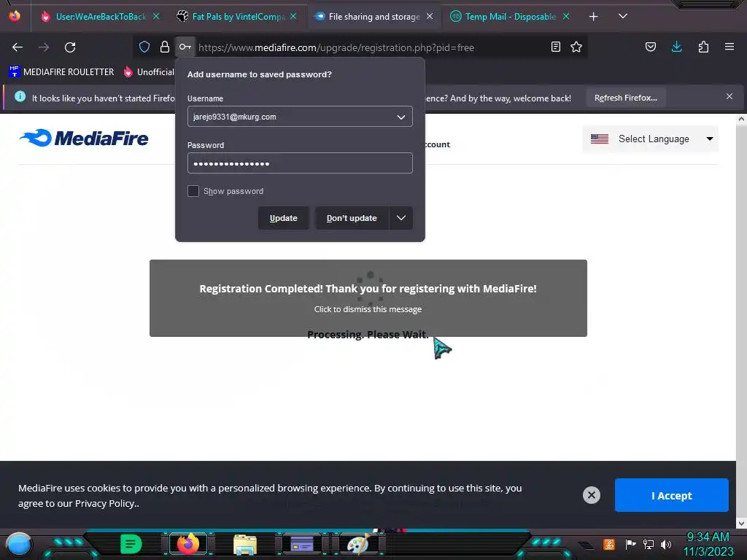Close the cookie banner with the X
Viewport: 747px width, 560px height.
(591, 495)
